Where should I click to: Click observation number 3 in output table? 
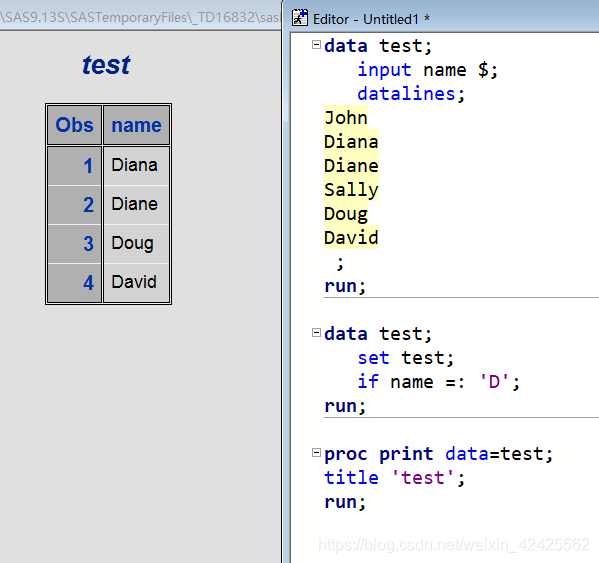74,243
